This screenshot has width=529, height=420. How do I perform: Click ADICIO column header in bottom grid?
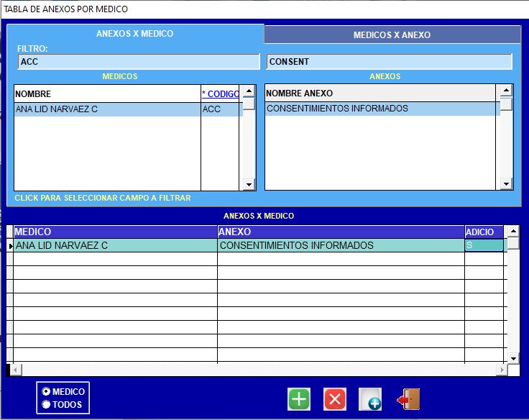484,232
